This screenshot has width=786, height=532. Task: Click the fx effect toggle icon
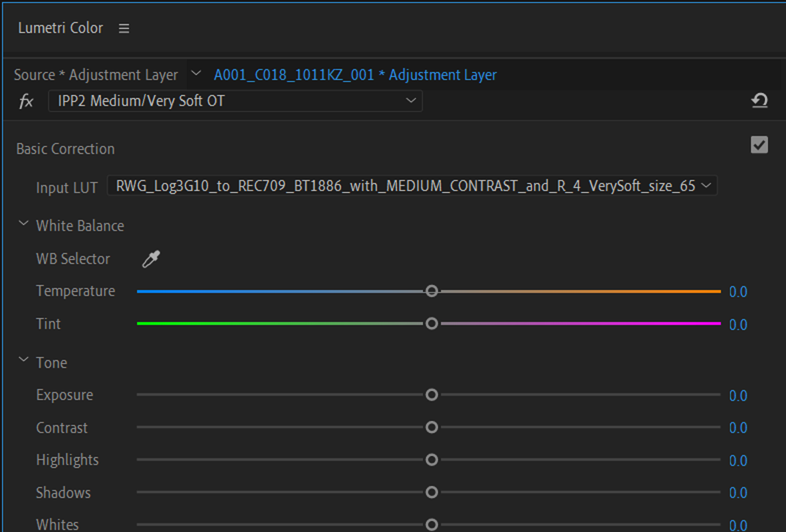[26, 102]
